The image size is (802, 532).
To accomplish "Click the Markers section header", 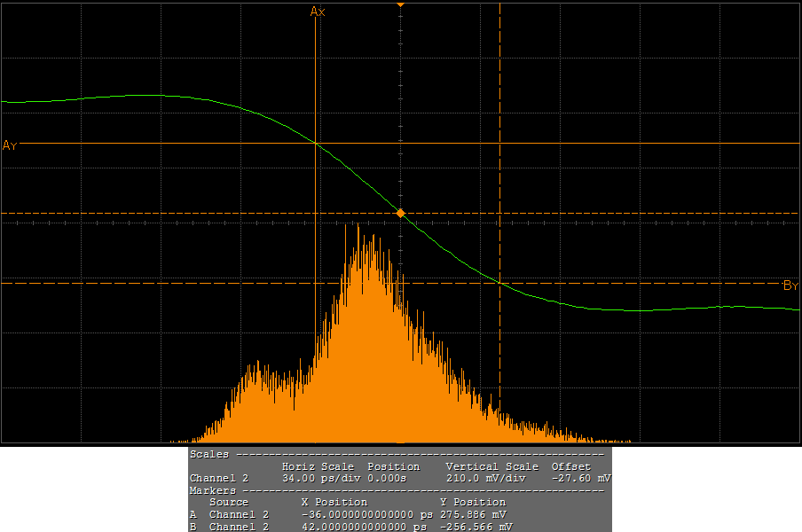I will coord(213,490).
